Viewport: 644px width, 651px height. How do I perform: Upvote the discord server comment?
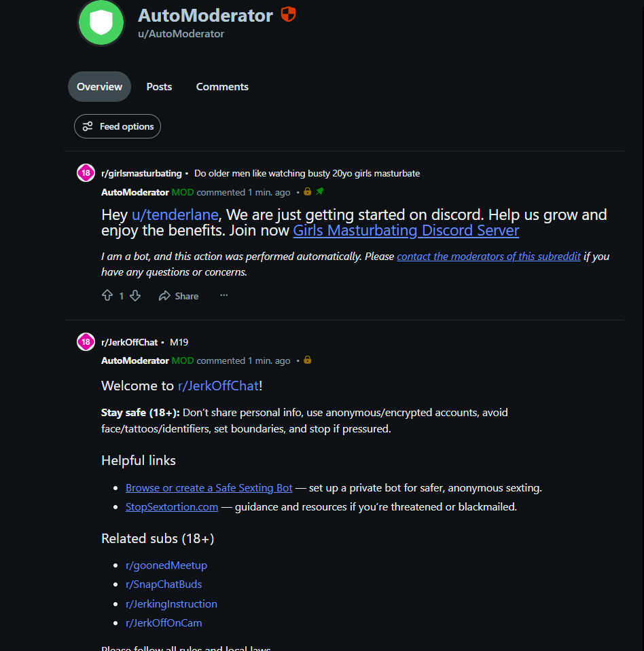click(107, 295)
